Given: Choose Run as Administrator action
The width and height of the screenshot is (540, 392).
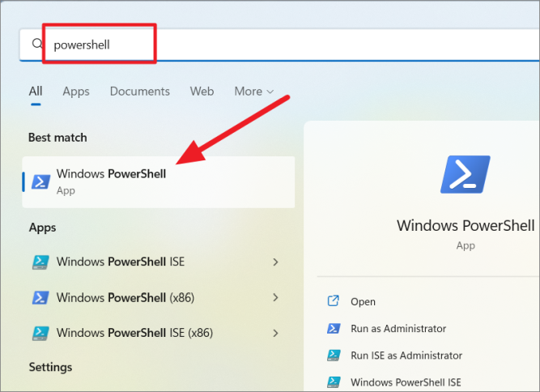Looking at the screenshot, I should coord(398,329).
